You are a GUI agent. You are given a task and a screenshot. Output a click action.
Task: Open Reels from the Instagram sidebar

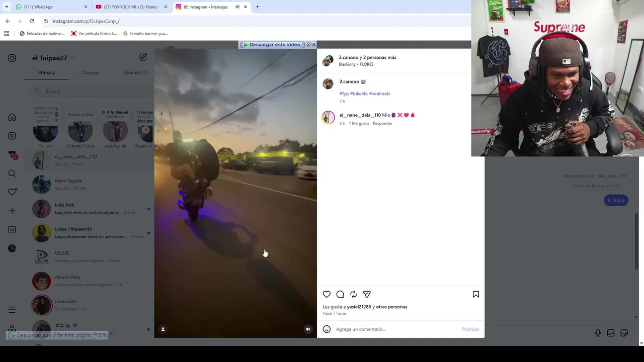tap(12, 136)
